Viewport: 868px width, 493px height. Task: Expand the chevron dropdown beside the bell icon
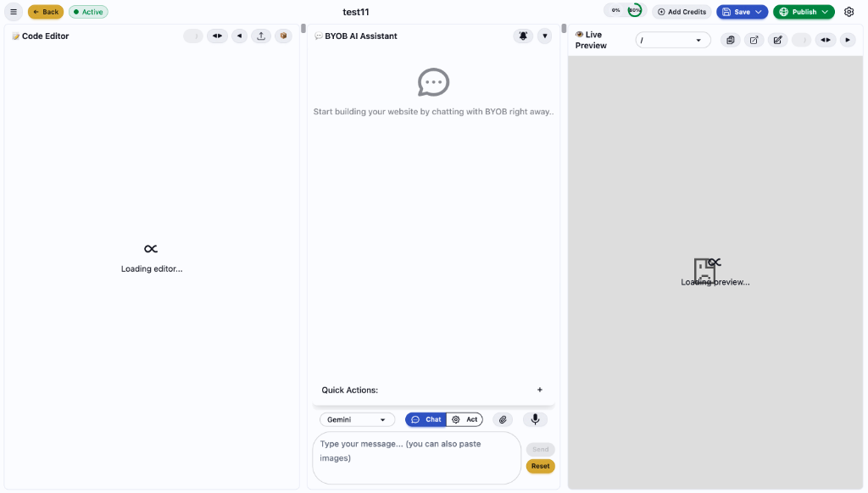(x=544, y=36)
